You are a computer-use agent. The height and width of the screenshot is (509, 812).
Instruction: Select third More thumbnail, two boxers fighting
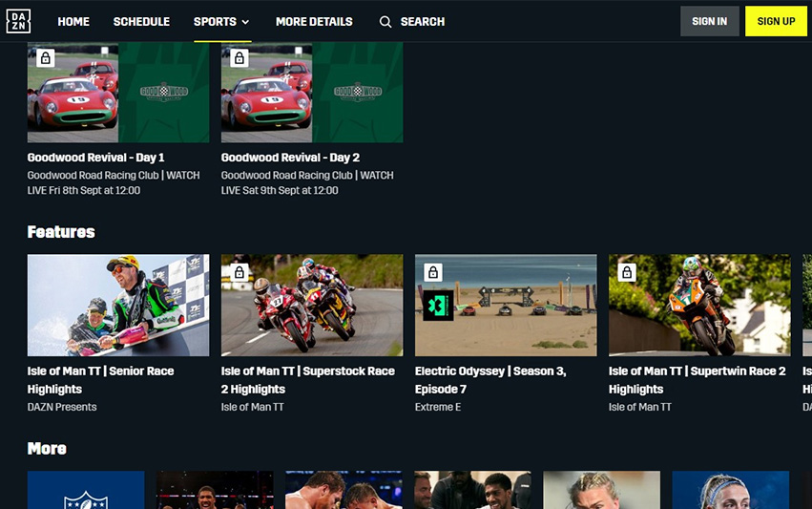point(344,490)
